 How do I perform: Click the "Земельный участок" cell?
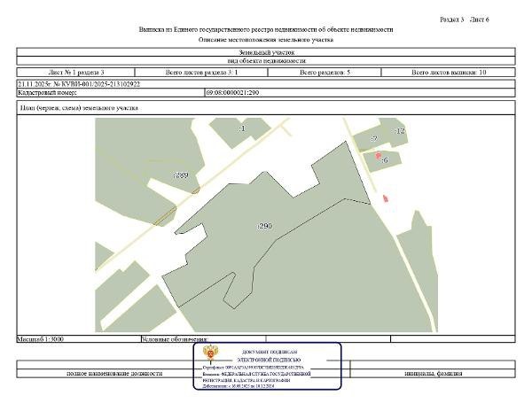(x=266, y=52)
